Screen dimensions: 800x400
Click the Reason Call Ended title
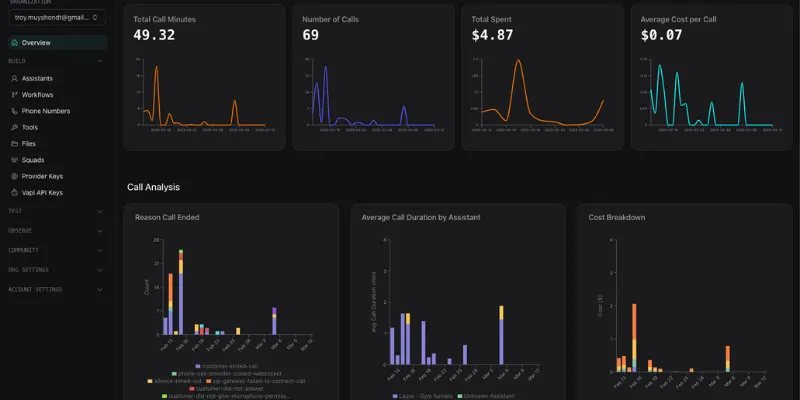click(x=167, y=217)
